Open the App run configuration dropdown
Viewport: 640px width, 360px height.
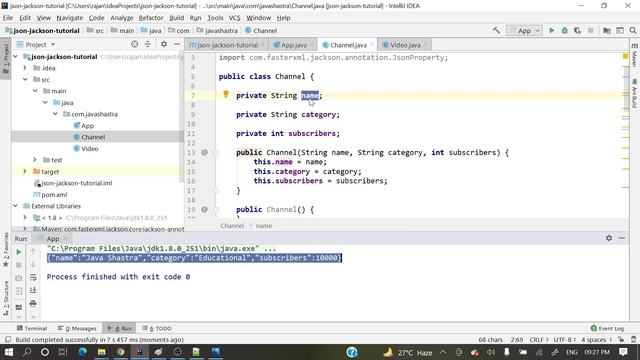click(524, 31)
